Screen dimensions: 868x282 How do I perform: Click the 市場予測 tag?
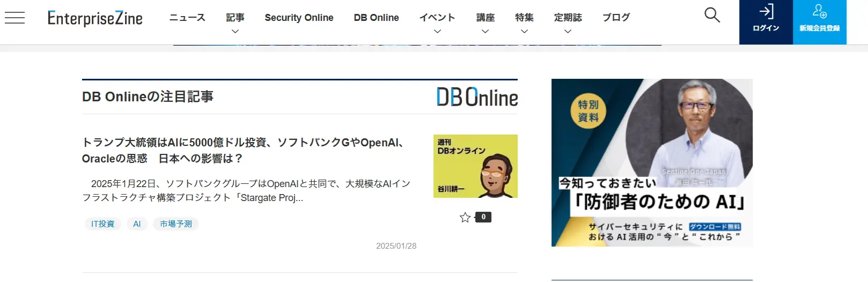point(176,224)
